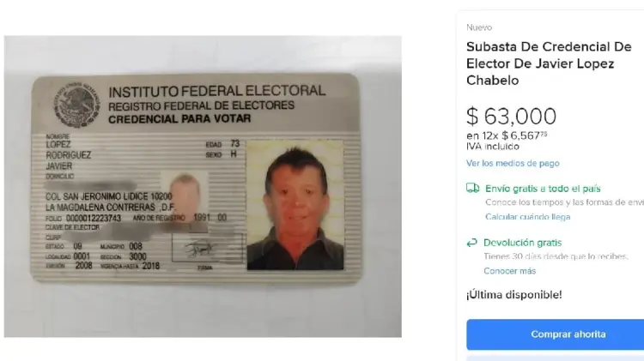
Task: Click the large portrait photo on the credential
Action: 295,205
